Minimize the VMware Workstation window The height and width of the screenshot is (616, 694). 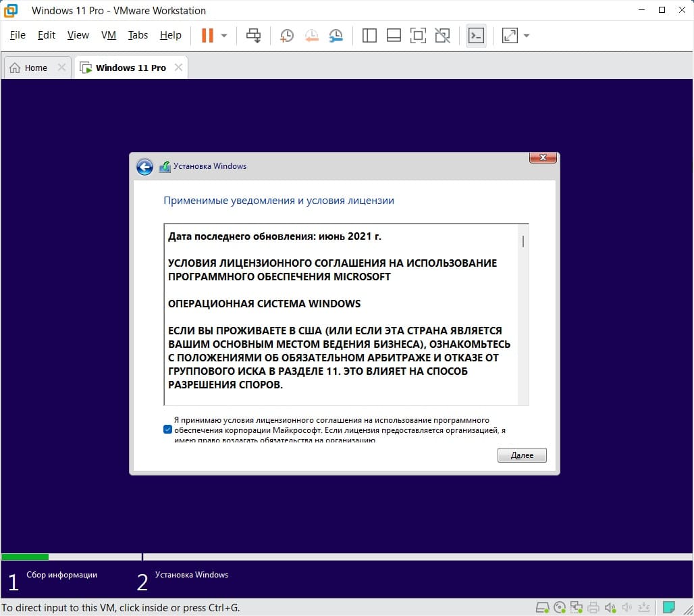click(642, 9)
